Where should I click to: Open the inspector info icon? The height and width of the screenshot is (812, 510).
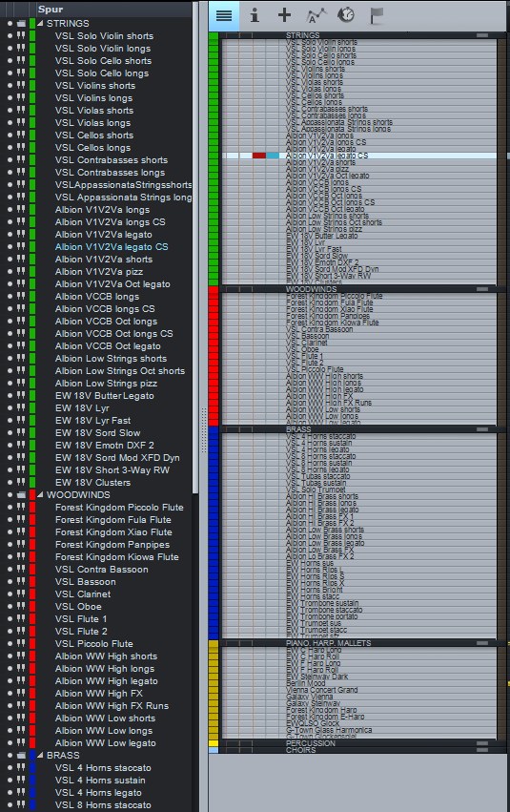pos(254,15)
